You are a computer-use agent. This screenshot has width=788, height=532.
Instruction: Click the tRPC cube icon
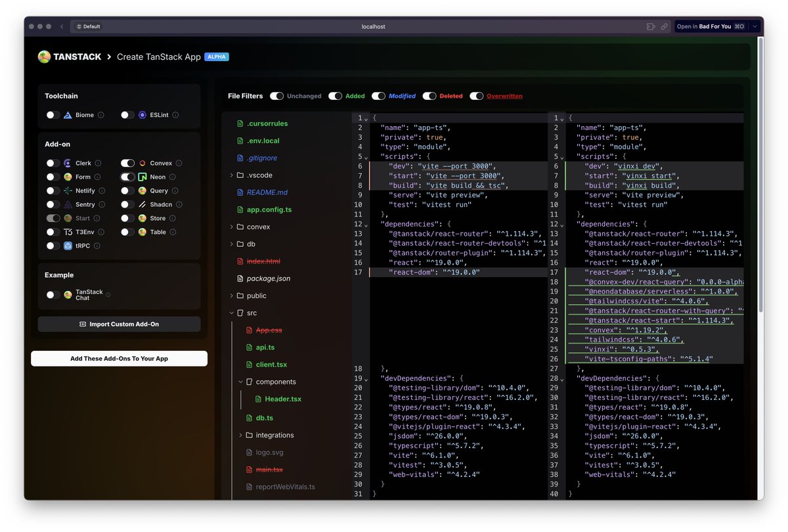pos(68,246)
